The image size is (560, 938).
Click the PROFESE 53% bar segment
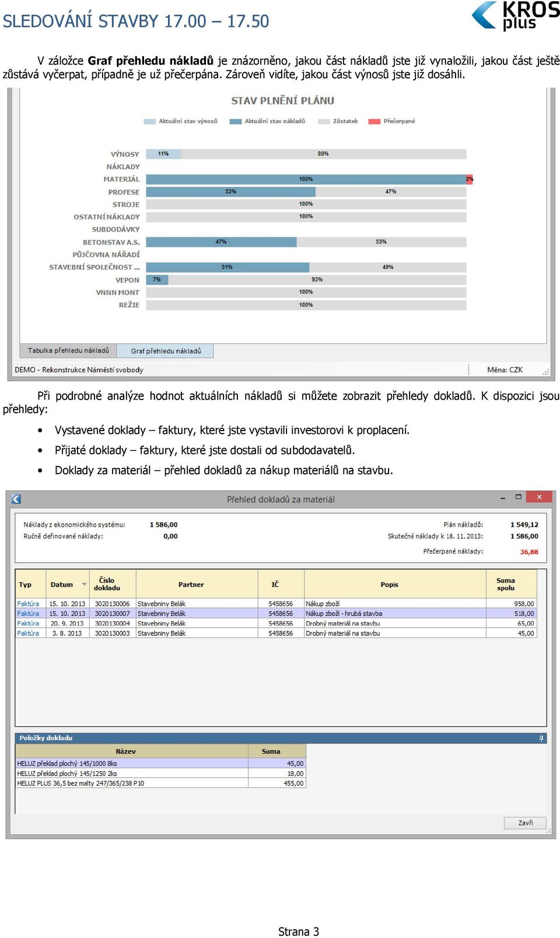(x=230, y=191)
